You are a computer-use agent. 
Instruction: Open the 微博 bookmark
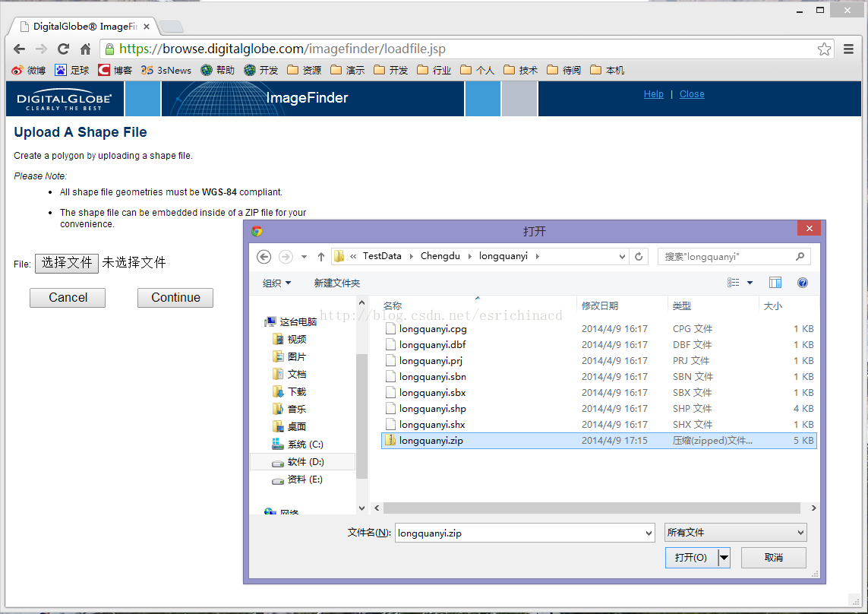[x=29, y=70]
